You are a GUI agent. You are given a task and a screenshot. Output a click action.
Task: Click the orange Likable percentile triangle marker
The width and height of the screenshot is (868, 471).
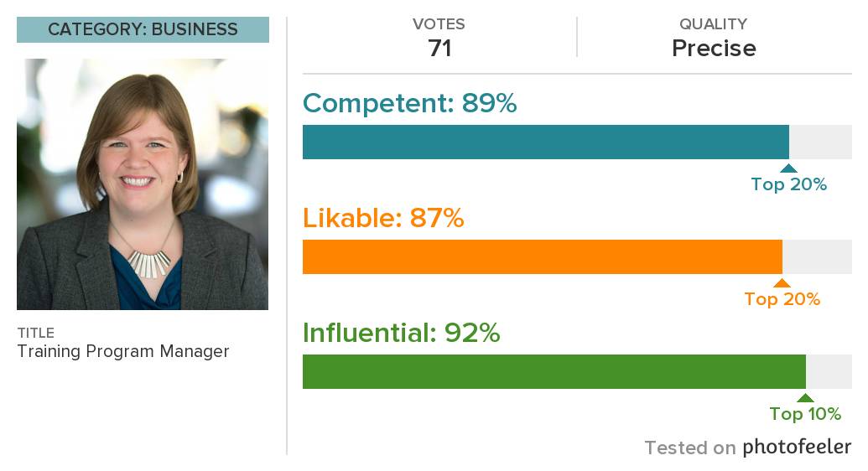pos(782,282)
